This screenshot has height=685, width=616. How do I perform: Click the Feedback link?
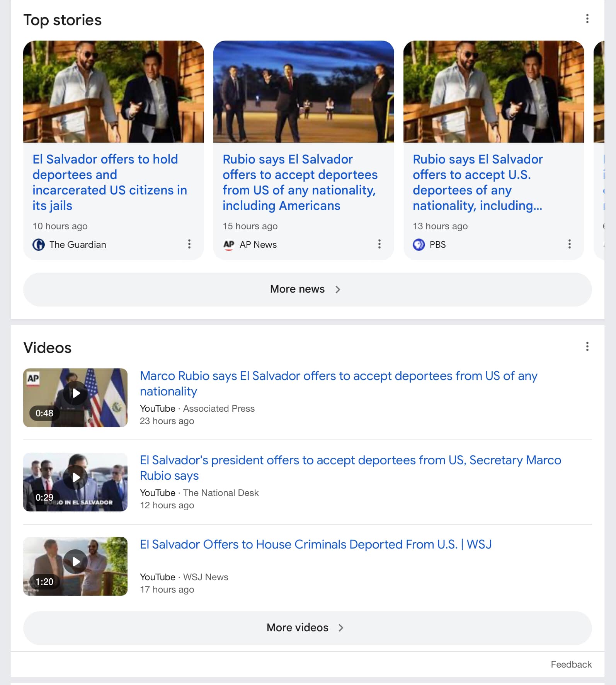[x=571, y=664]
